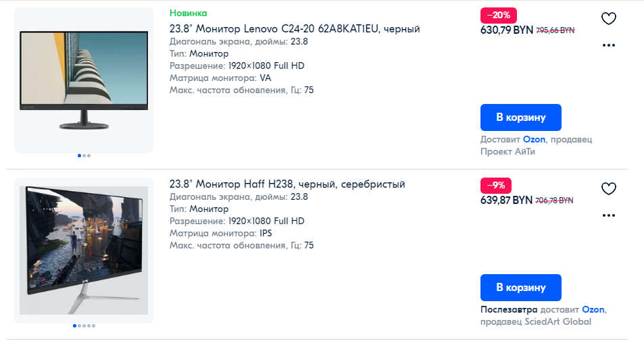Click Ozon delivery link under Haff listing
644x343 pixels.
(593, 310)
